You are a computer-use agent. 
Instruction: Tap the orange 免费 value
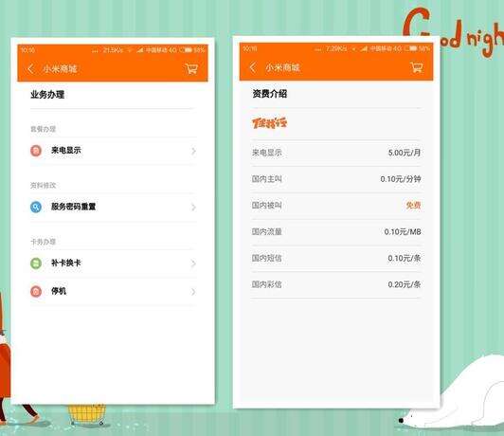pos(413,205)
